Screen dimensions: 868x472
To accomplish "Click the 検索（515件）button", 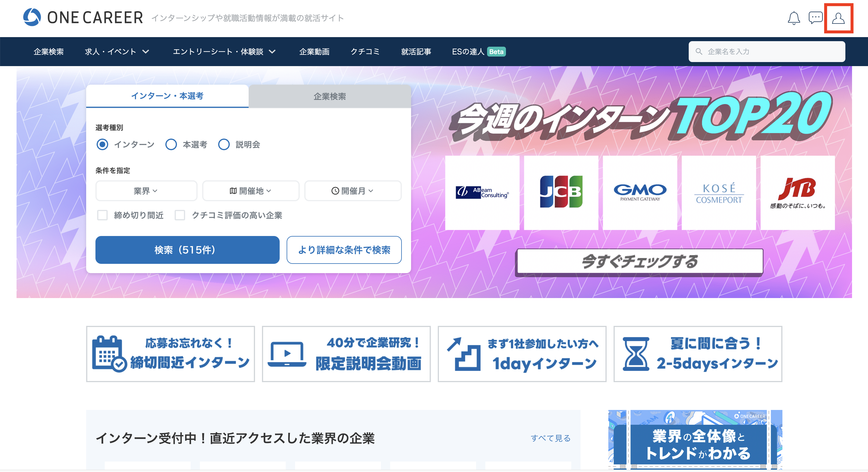I will pos(187,250).
